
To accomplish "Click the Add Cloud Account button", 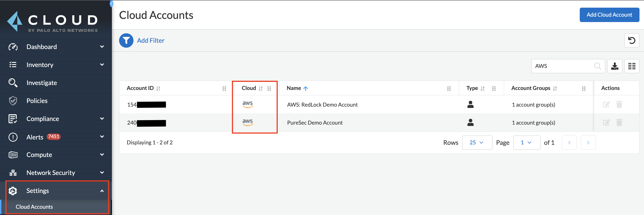I will point(609,15).
